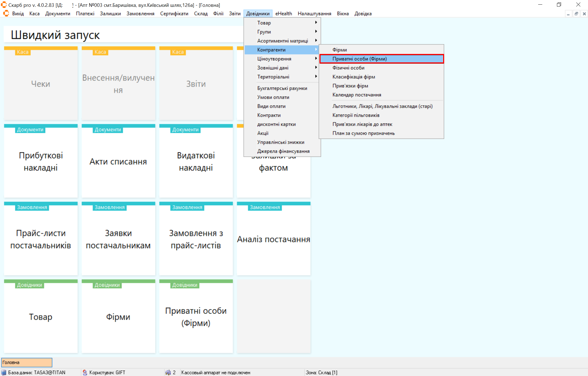Click the database icon in status bar
Screen dimensions: 588x376
click(4, 372)
